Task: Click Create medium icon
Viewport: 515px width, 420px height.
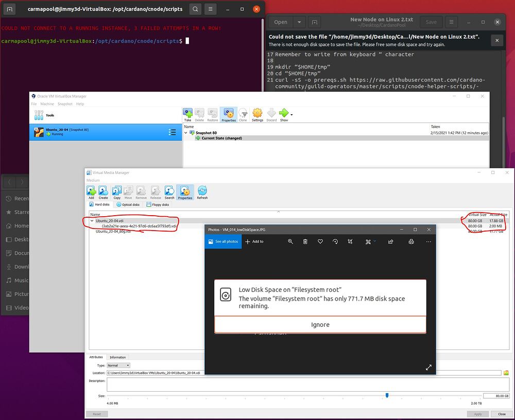Action: pyautogui.click(x=103, y=192)
